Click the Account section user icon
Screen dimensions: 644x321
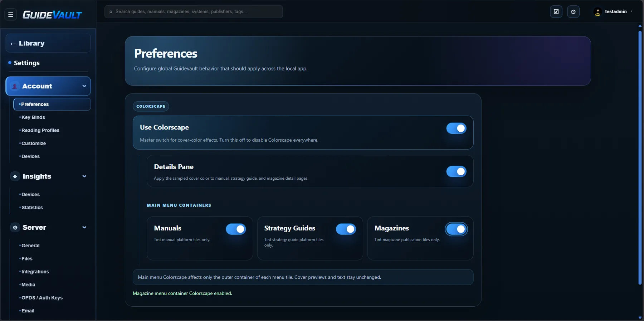(x=15, y=86)
